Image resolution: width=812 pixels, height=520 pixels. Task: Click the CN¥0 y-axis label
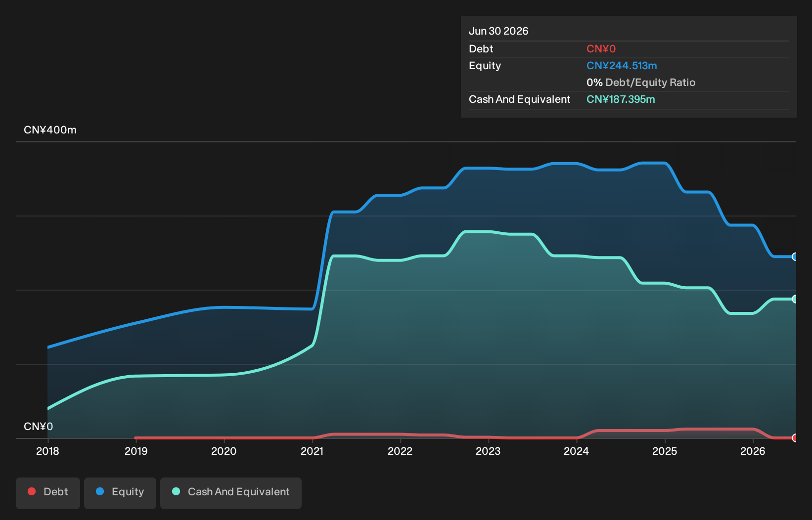(38, 427)
